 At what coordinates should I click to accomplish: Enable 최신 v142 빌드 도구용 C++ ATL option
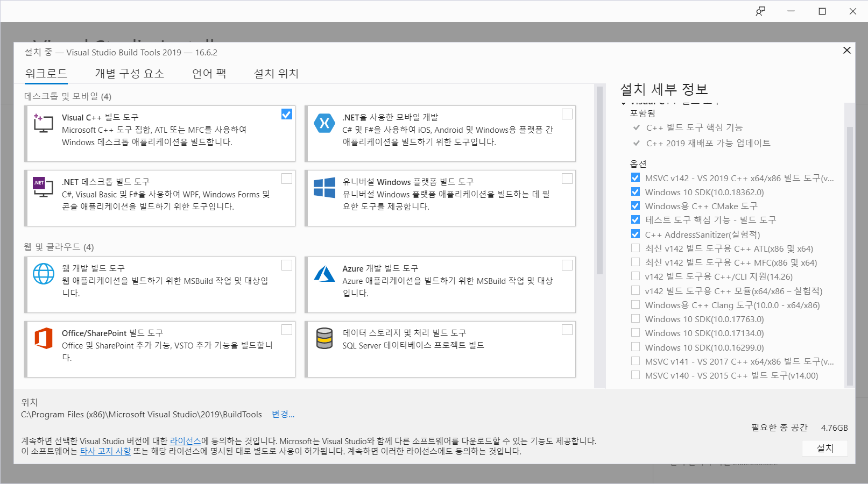[636, 248]
